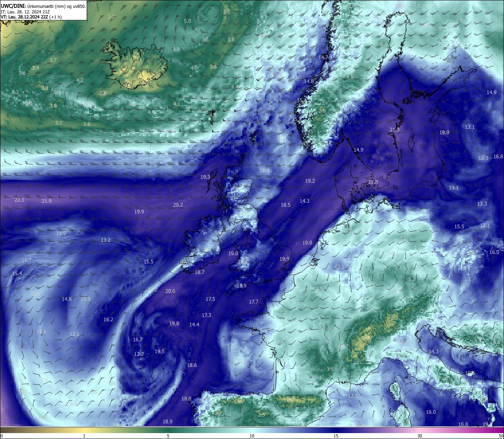Image resolution: width=504 pixels, height=439 pixels.
Task: Click the 18.8 value label
Action: pyautogui.click(x=186, y=399)
